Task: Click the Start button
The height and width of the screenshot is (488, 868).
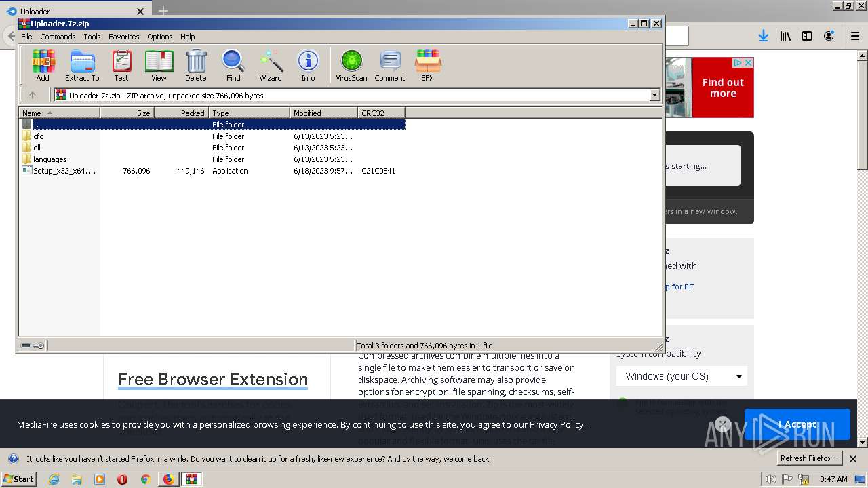Action: (x=19, y=479)
